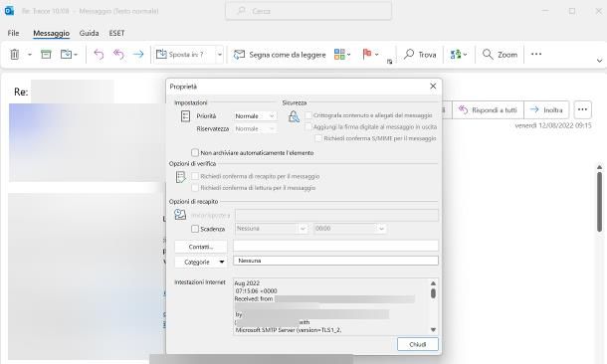Click down arrow of headers scrollbar
This screenshot has width=607, height=364.
[433, 330]
